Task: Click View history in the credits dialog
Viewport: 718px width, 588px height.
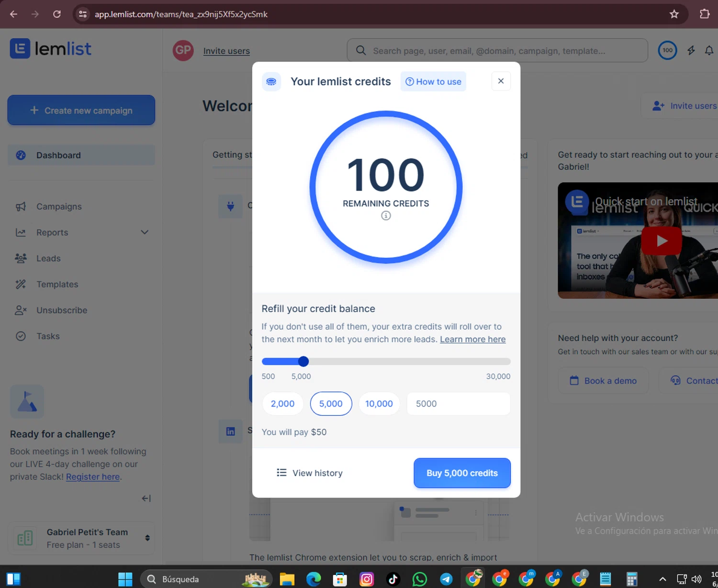Action: pyautogui.click(x=310, y=473)
